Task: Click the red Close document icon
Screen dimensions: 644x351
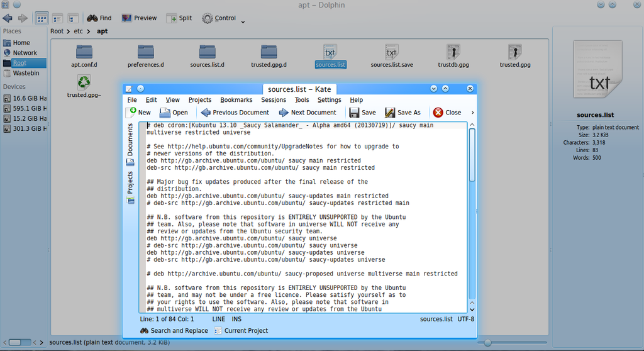Action: click(438, 113)
